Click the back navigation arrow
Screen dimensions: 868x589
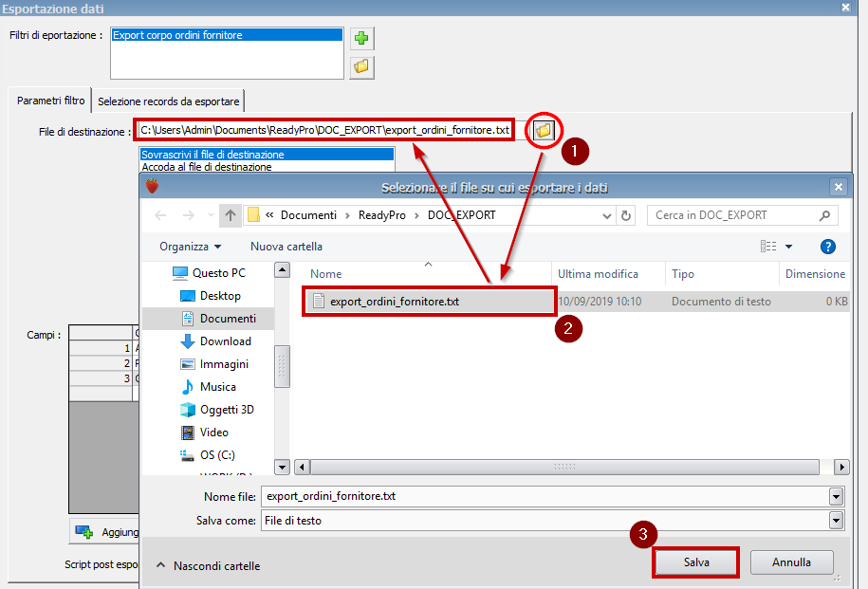tap(160, 215)
